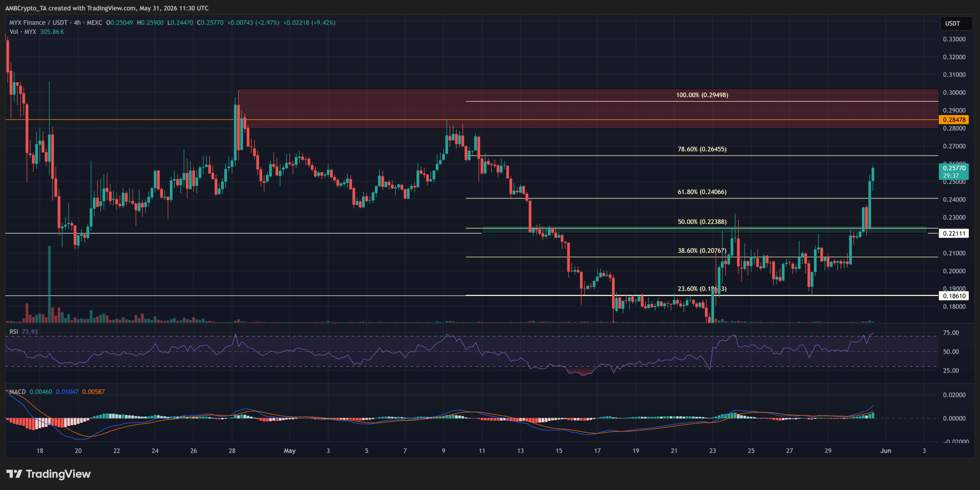Screen dimensions: 980x490
Task: Click date 28 on the time axis
Action: coord(232,451)
